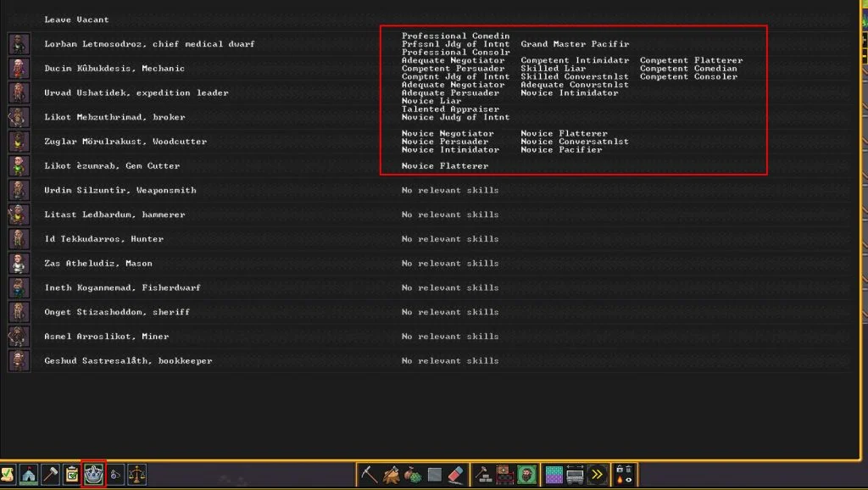Open the Labor hammer menu
This screenshot has height=490, width=868.
coord(52,475)
